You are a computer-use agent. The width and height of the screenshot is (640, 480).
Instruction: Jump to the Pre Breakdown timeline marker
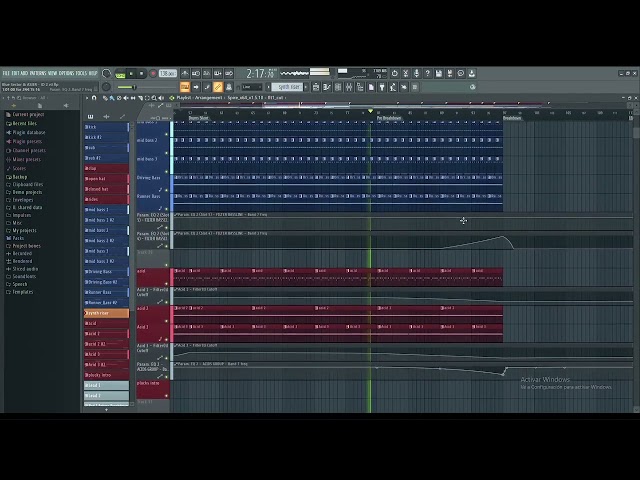point(389,118)
